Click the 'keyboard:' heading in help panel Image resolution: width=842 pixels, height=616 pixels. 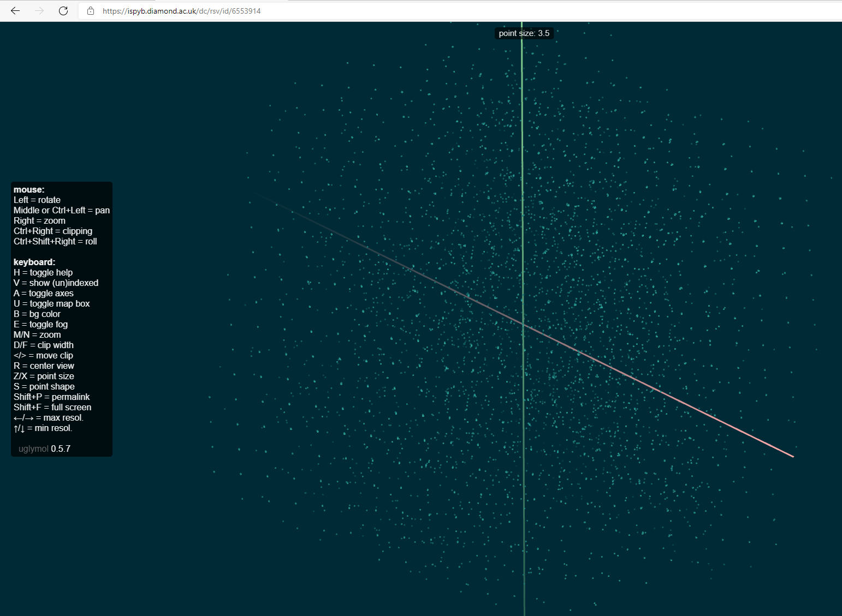[x=34, y=262]
